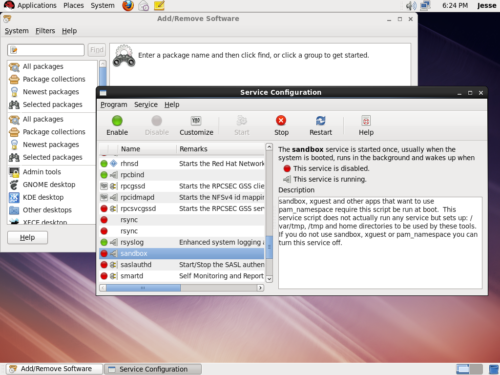This screenshot has width=500, height=375.
Task: Click the red status icon of sandbox
Action: [x=104, y=254]
